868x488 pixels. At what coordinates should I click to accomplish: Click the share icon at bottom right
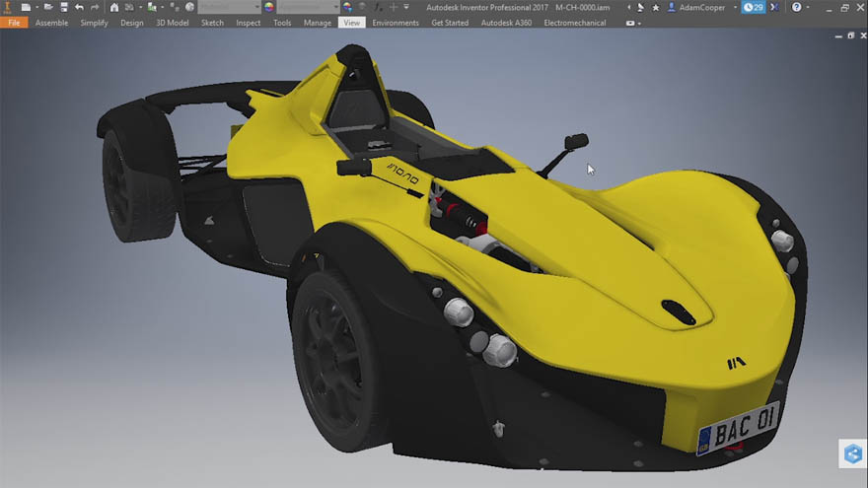click(x=852, y=454)
